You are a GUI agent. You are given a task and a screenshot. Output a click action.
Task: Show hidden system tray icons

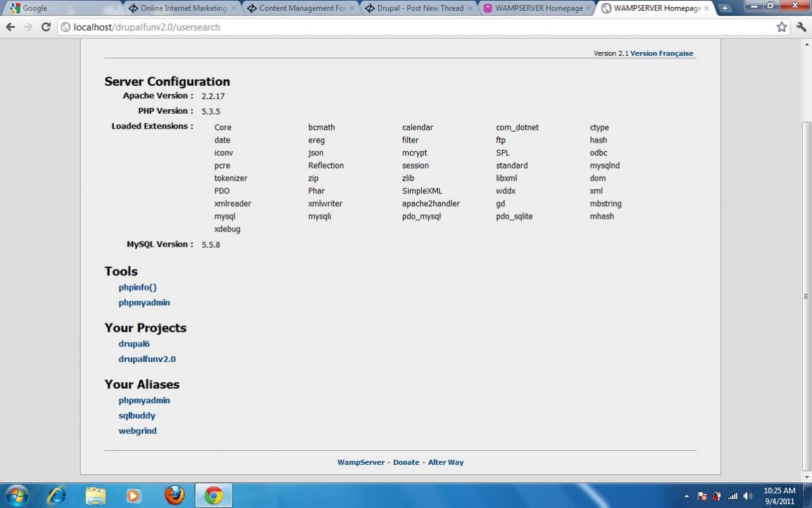coord(686,496)
